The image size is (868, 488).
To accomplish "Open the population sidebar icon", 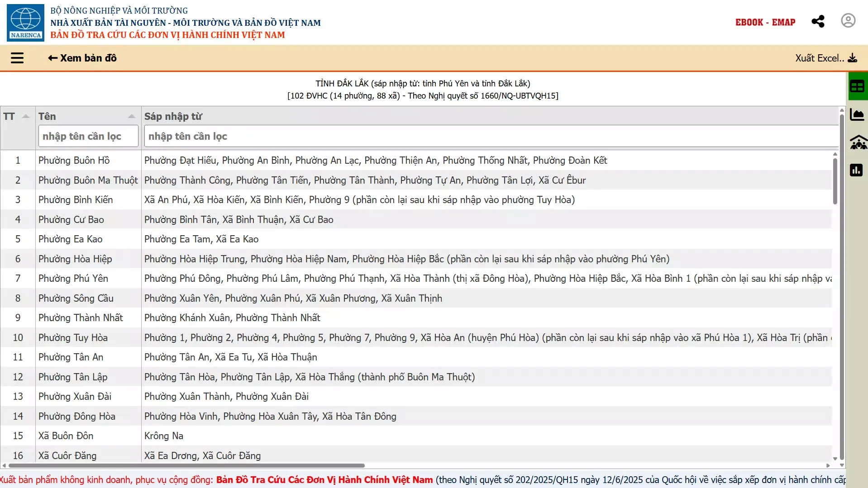I will point(858,142).
